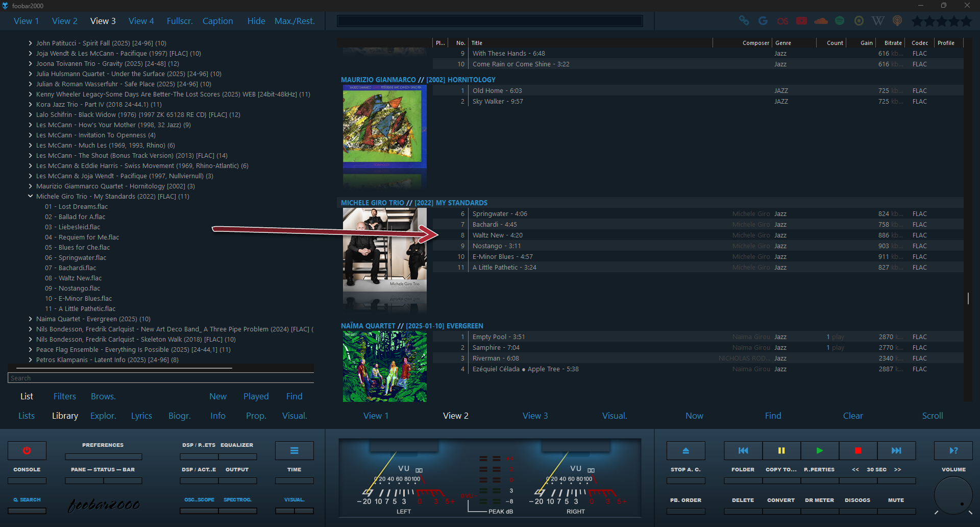Expand Peace Flag Ensemble folder
980x527 pixels.
31,349
